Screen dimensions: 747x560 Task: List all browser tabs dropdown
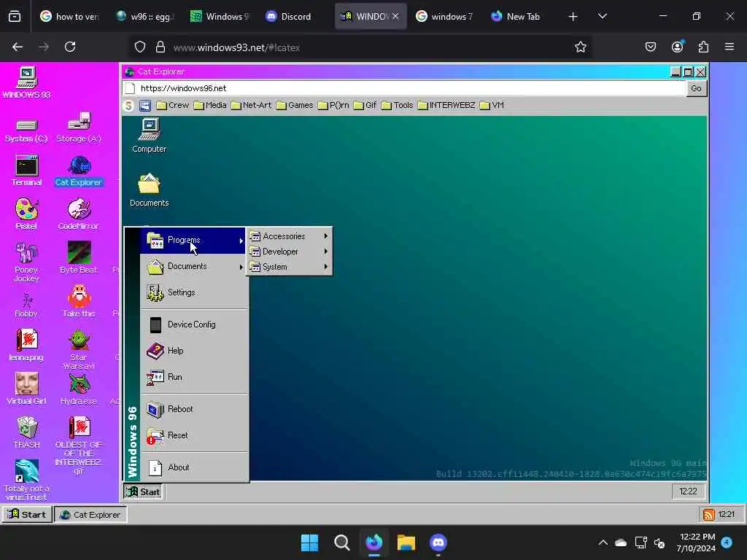click(x=602, y=16)
